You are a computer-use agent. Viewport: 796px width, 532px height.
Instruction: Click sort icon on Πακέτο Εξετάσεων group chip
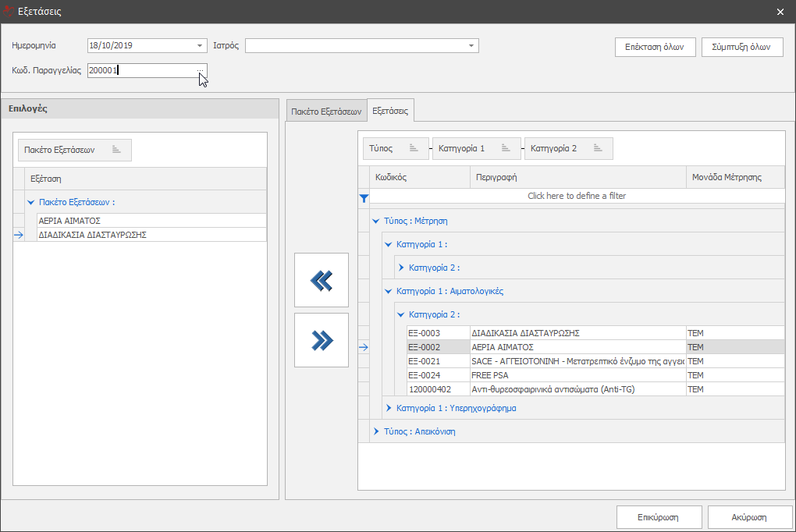(x=116, y=150)
